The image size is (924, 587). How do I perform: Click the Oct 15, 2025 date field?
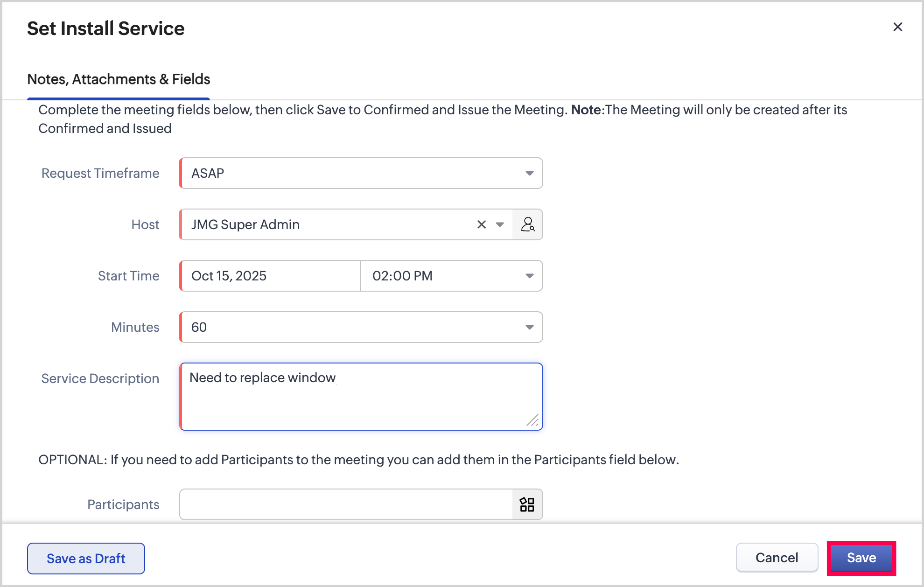[x=271, y=276]
